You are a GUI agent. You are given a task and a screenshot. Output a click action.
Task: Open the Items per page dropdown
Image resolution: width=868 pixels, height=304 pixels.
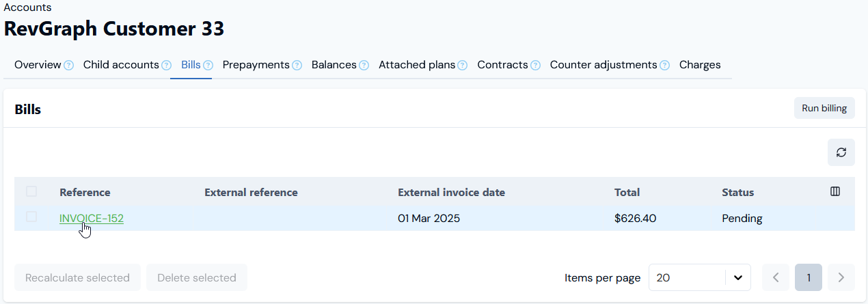(x=699, y=277)
